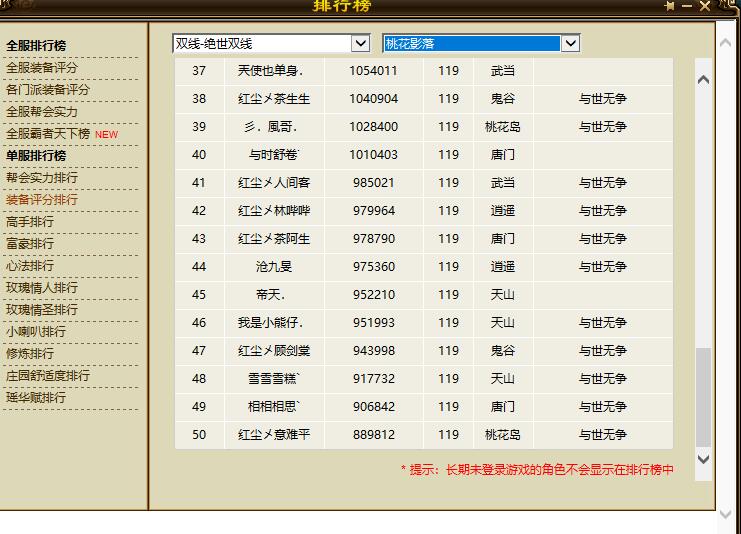The width and height of the screenshot is (741, 534).
Task: Click the ranking list scroll up arrow
Action: 703,79
